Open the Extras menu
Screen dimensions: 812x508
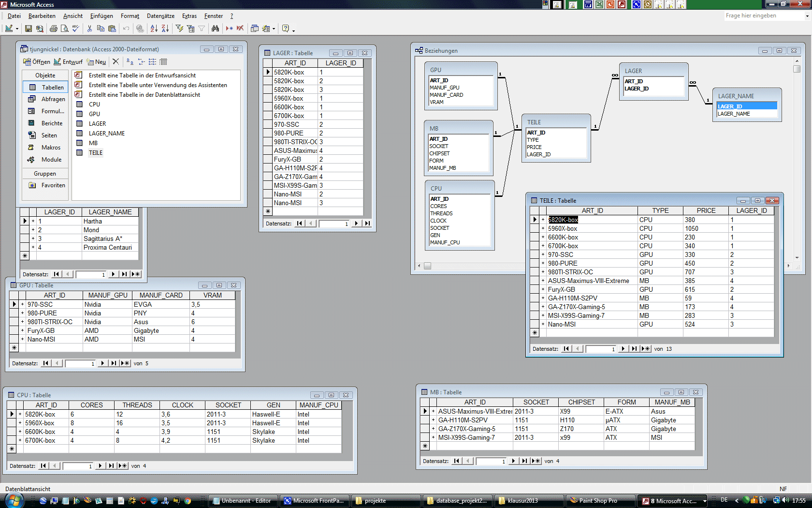click(189, 16)
